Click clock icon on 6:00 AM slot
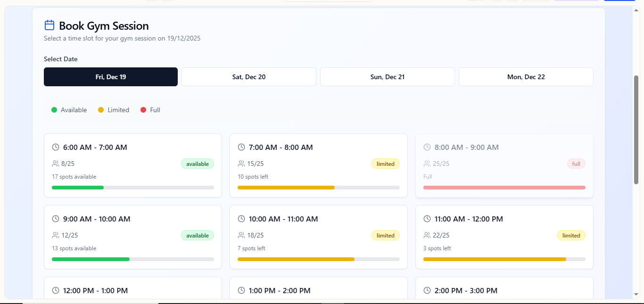The height and width of the screenshot is (304, 644). coord(56,147)
